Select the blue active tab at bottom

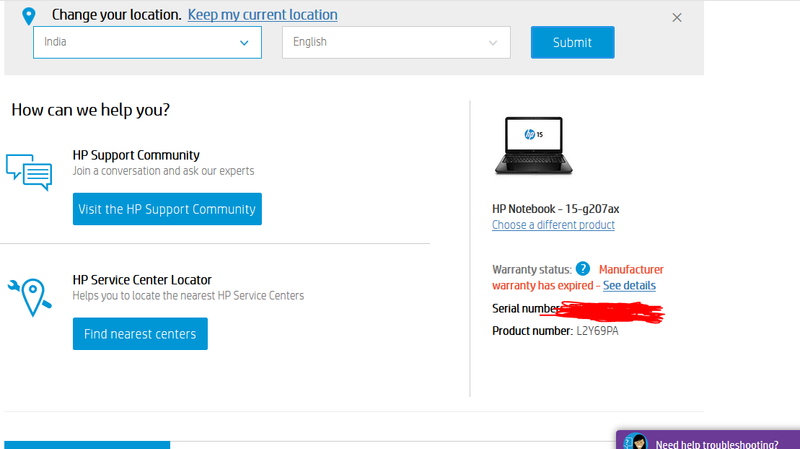(x=87, y=445)
